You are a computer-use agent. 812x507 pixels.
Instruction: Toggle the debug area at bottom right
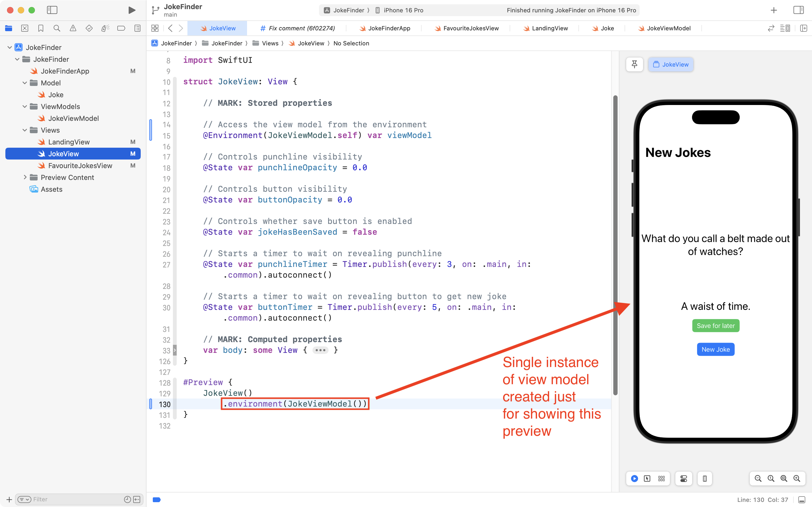tap(802, 500)
